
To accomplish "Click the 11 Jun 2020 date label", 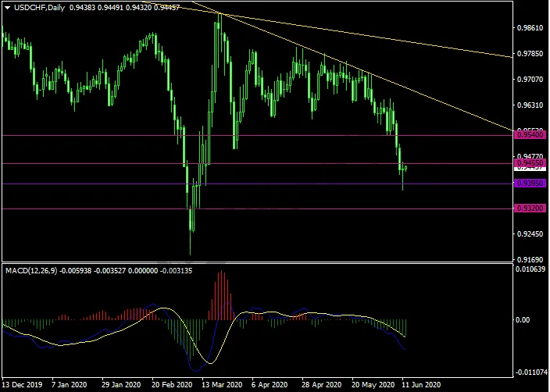I will click(x=421, y=385).
